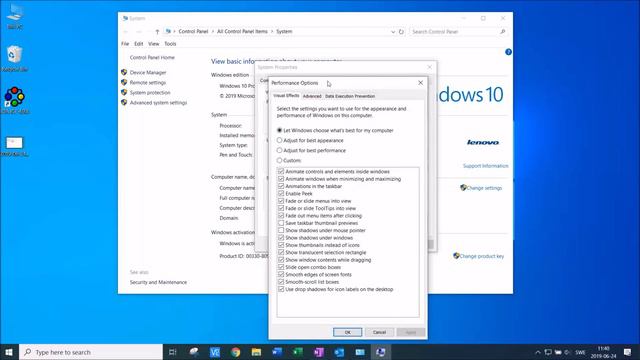Screen dimensions: 640x360
Task: Click Cancel in Performance Options
Action: pyautogui.click(x=379, y=332)
